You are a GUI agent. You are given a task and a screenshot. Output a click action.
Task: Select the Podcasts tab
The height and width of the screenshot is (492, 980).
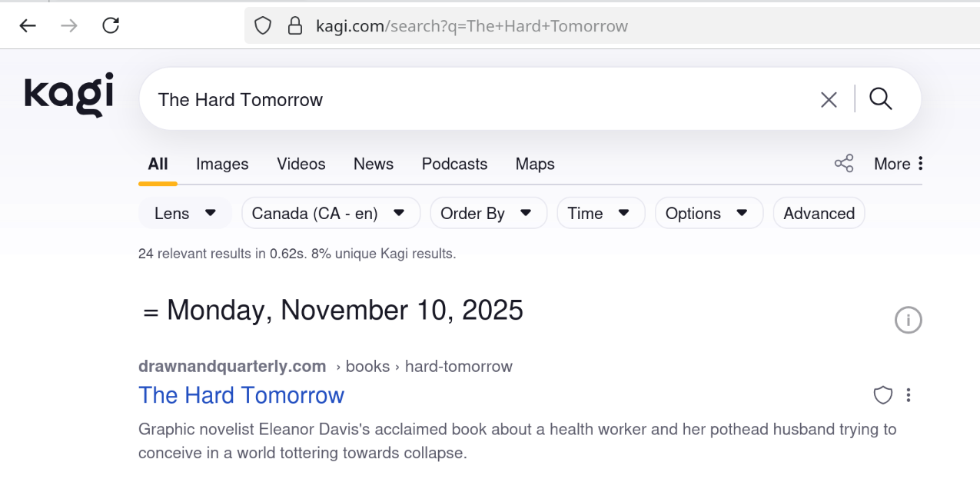454,164
